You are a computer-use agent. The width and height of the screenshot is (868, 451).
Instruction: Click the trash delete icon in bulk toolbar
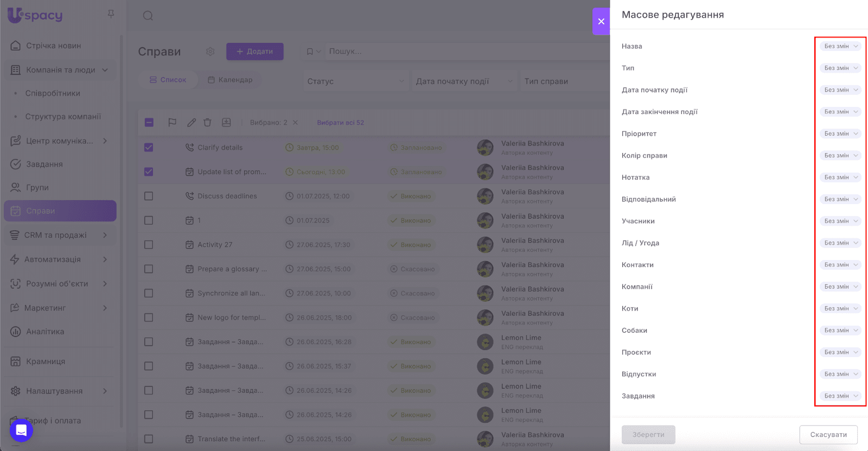[x=207, y=123]
